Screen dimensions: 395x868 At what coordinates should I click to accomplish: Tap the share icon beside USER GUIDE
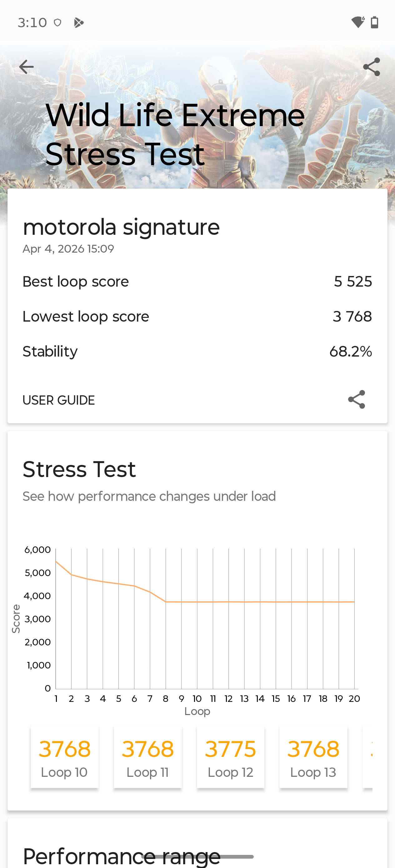[357, 399]
